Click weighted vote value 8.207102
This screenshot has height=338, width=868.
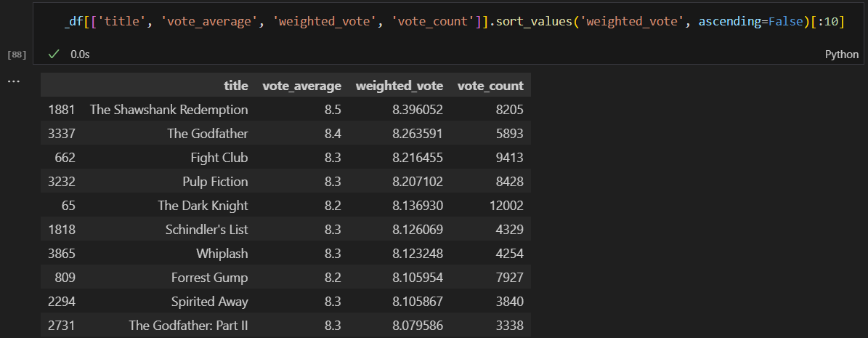click(x=418, y=182)
